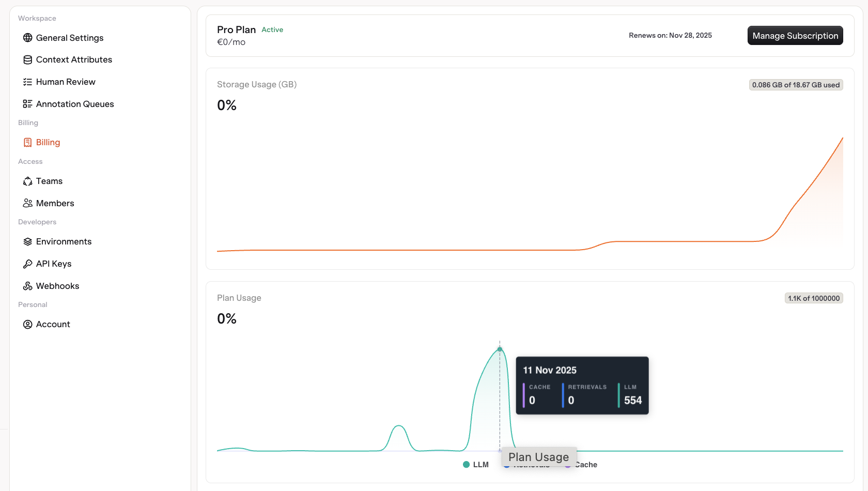The width and height of the screenshot is (868, 491).
Task: Click the Members people icon
Action: pyautogui.click(x=27, y=203)
